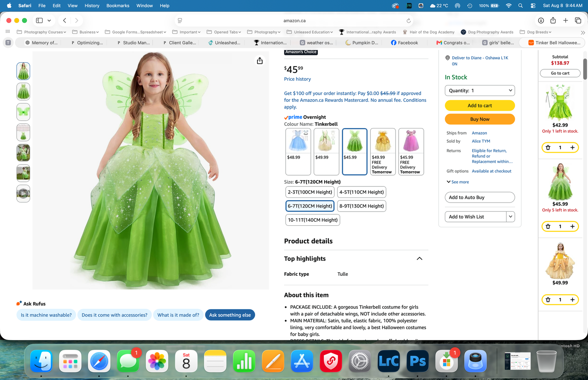Select size 2-3T(100CM Height)
This screenshot has width=588, height=380.
click(310, 192)
